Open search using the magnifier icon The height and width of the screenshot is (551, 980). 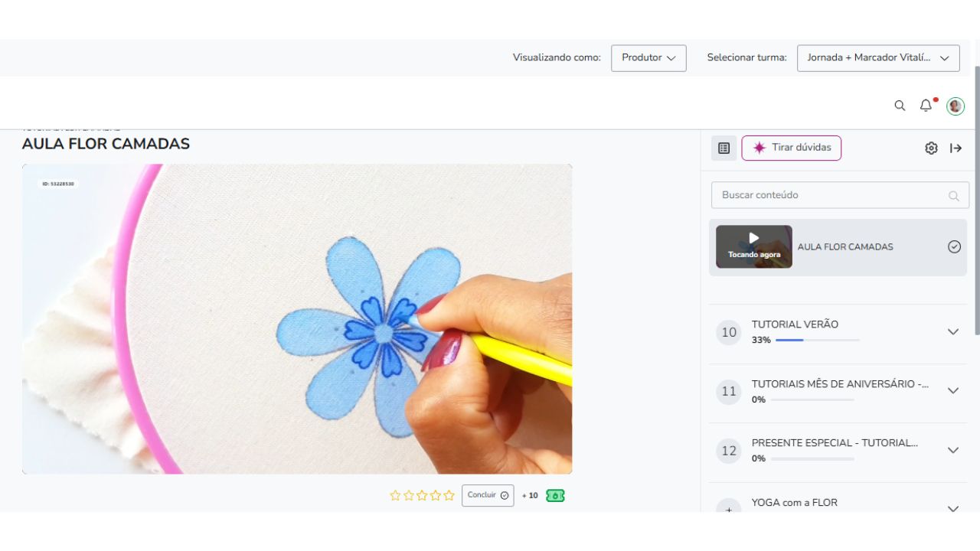[900, 105]
